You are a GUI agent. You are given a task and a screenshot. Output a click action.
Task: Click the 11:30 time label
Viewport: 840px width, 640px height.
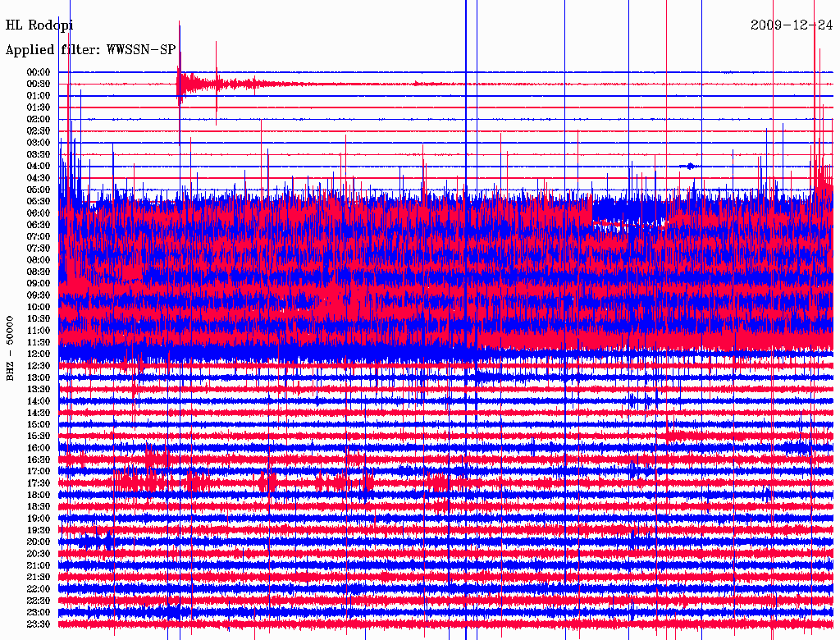pos(39,342)
